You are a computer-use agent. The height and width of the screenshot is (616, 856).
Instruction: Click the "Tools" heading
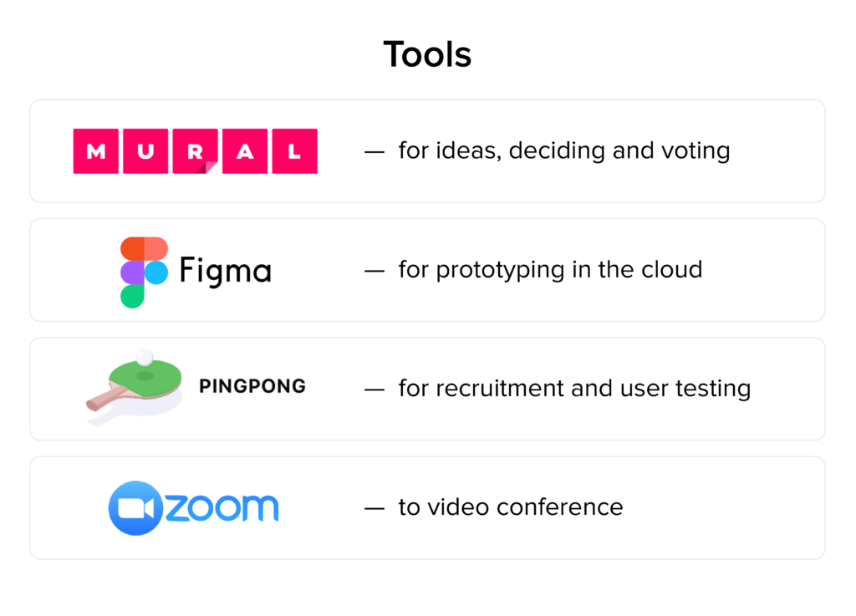427,55
